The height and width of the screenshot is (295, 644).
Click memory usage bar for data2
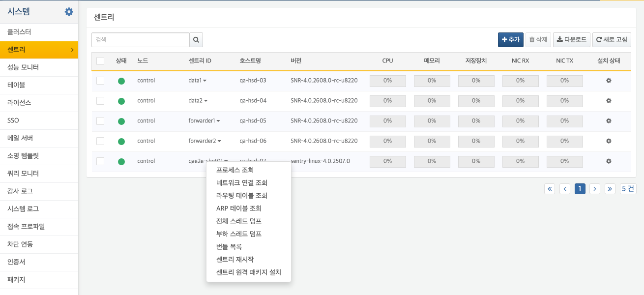pyautogui.click(x=432, y=101)
